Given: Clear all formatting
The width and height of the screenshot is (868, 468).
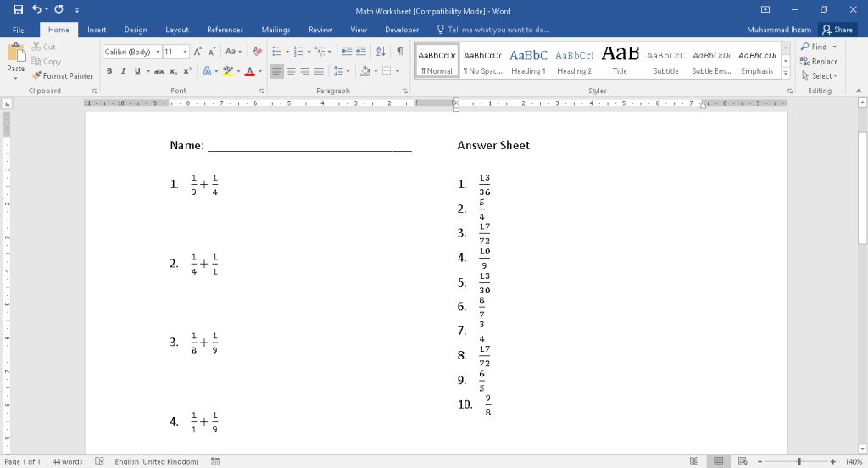Looking at the screenshot, I should point(258,52).
